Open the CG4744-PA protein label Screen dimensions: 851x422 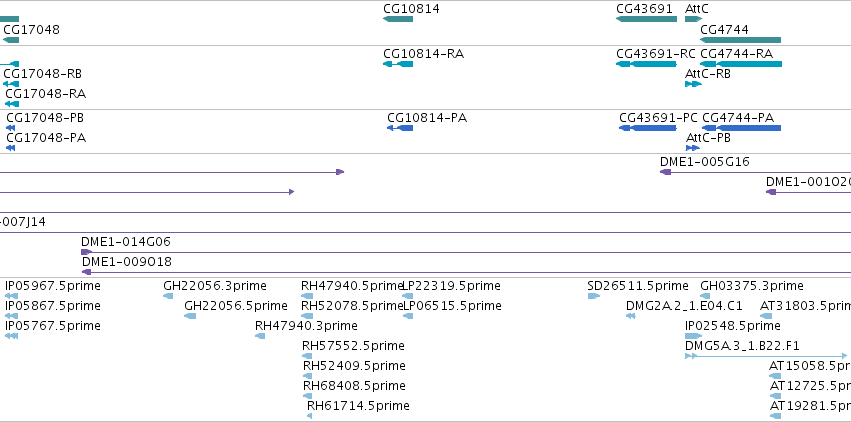(738, 118)
